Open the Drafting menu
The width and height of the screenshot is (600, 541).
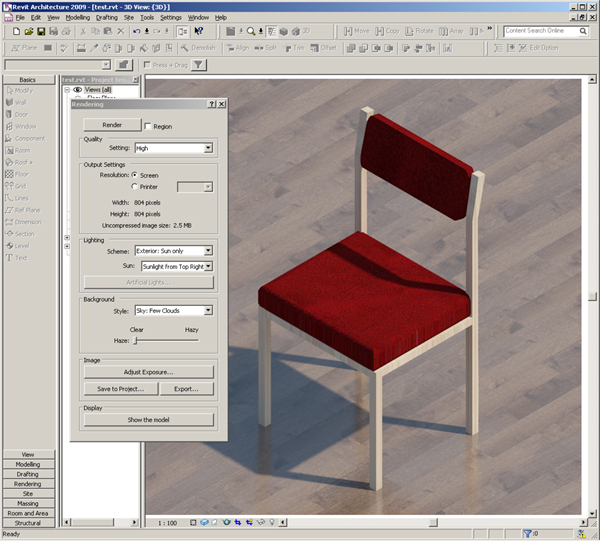(x=107, y=18)
